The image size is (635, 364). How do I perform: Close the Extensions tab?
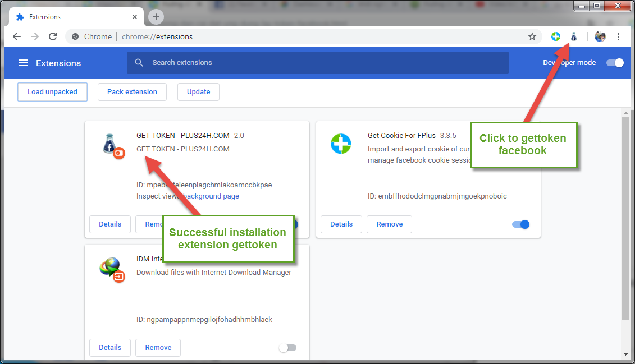(135, 17)
